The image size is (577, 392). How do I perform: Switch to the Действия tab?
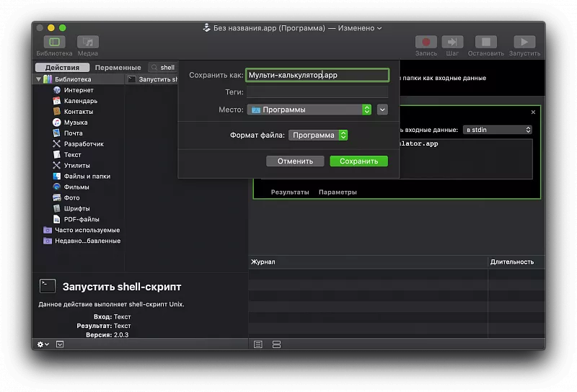pos(62,68)
